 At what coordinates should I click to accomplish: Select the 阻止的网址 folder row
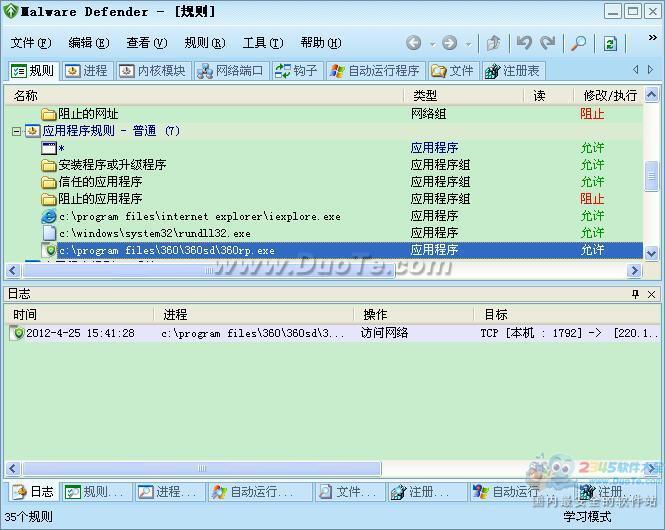click(x=323, y=114)
